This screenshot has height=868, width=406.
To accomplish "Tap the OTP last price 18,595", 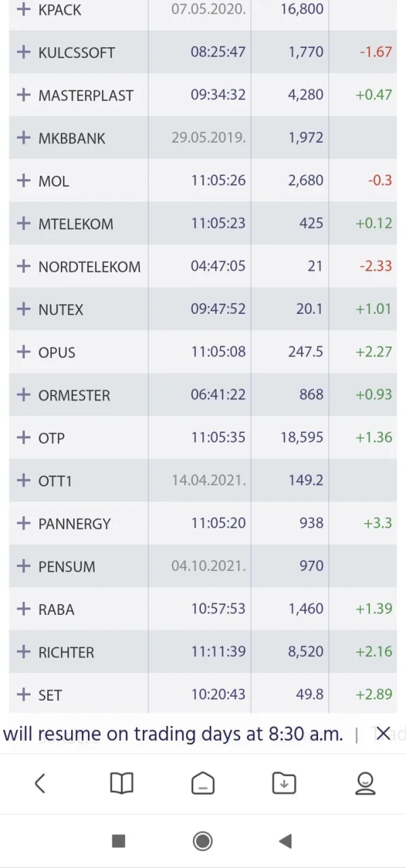I will [302, 438].
